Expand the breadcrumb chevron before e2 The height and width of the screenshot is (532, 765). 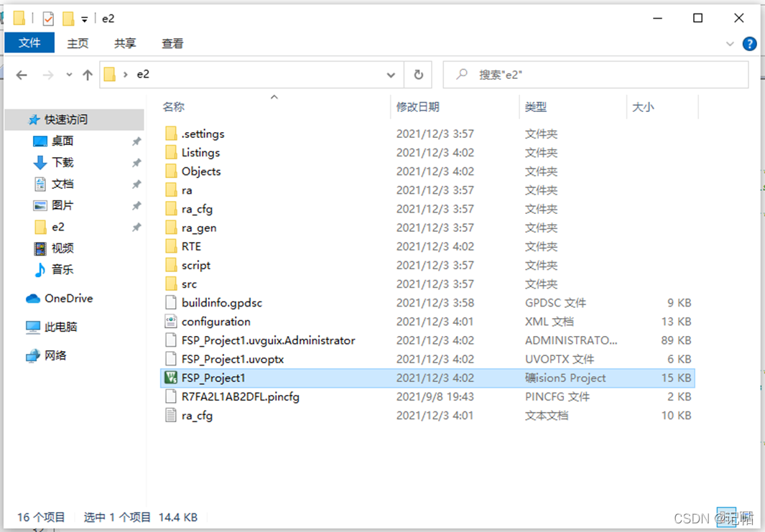[x=126, y=75]
